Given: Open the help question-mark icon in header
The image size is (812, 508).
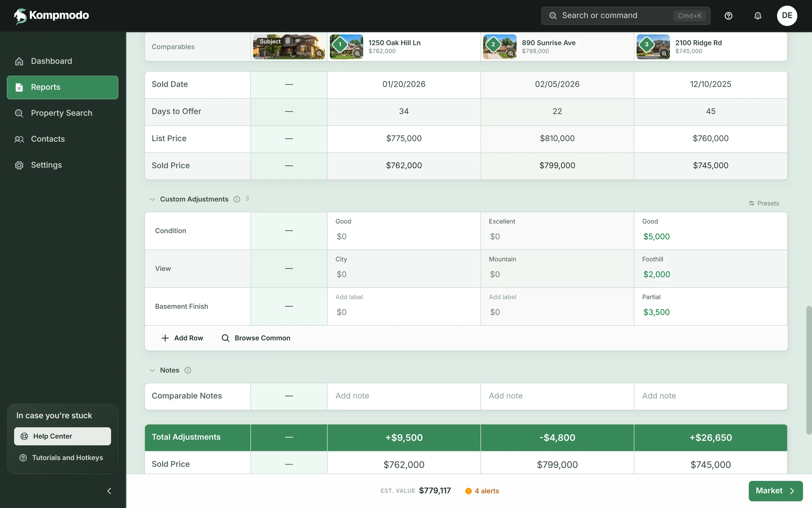Looking at the screenshot, I should 728,16.
